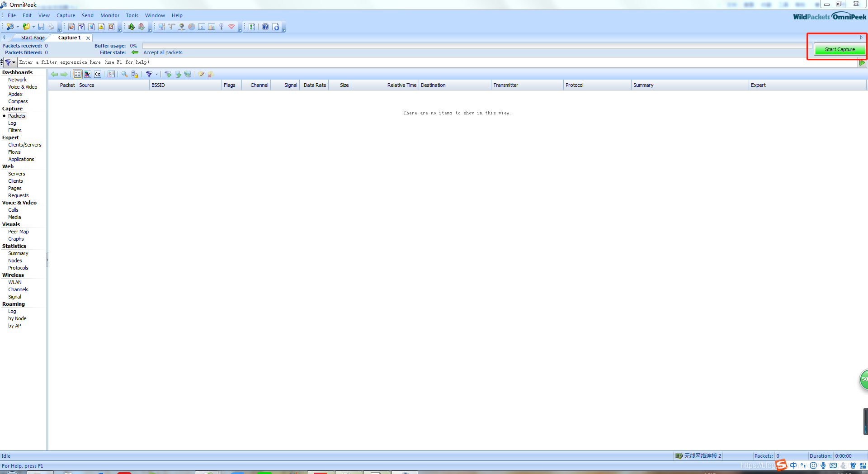Click the Delete Note red X icon
Screen dimensions: 868x474
point(210,74)
